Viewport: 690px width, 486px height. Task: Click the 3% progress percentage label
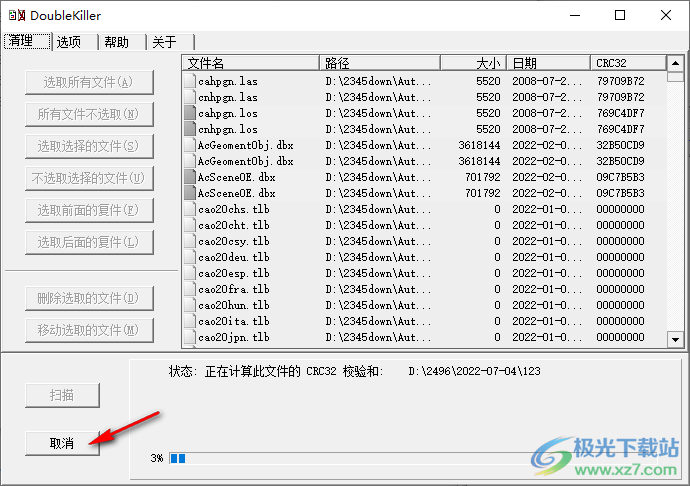[157, 458]
